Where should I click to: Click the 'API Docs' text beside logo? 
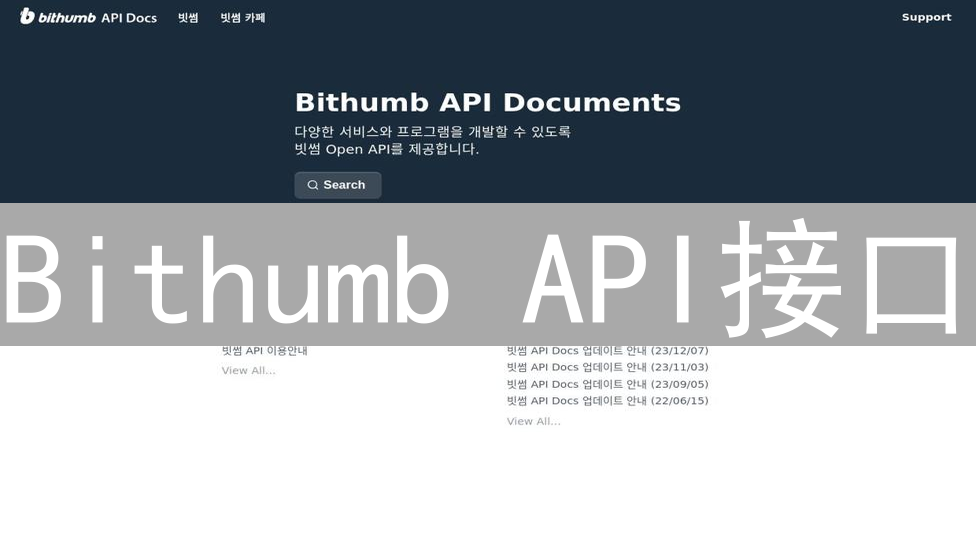(x=129, y=18)
